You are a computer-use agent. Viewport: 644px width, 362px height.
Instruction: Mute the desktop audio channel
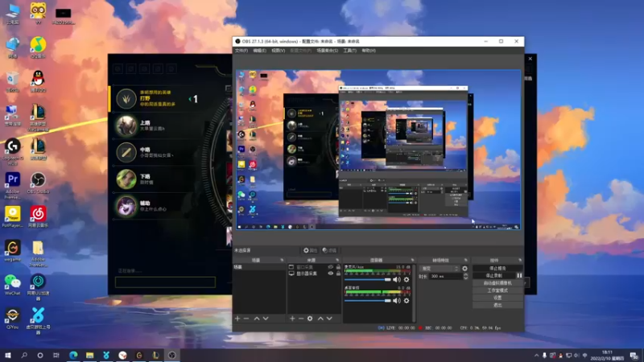pyautogui.click(x=396, y=301)
